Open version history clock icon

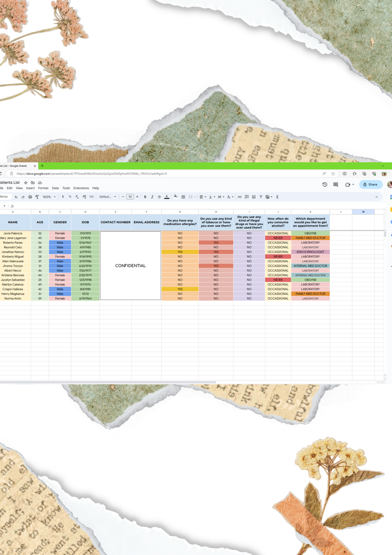click(x=325, y=185)
